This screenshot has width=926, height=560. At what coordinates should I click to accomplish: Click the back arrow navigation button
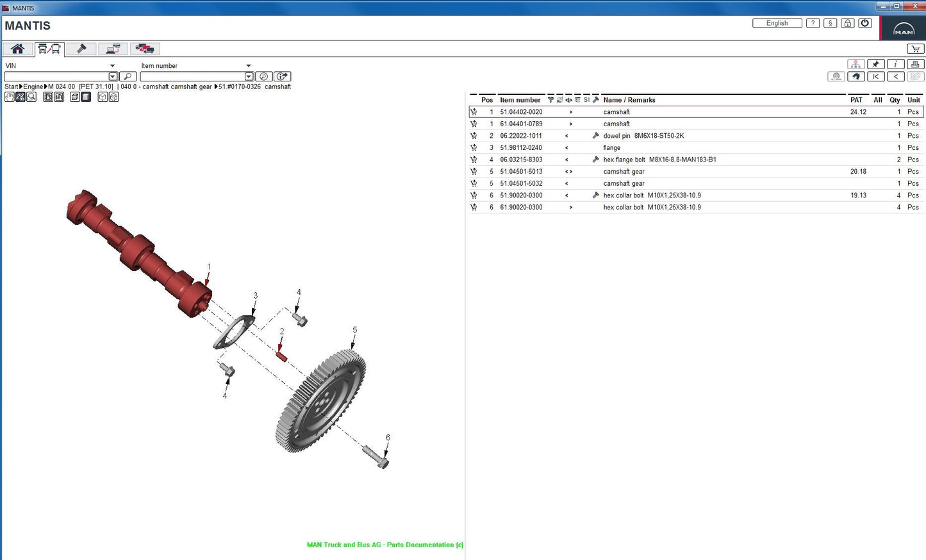click(x=895, y=76)
